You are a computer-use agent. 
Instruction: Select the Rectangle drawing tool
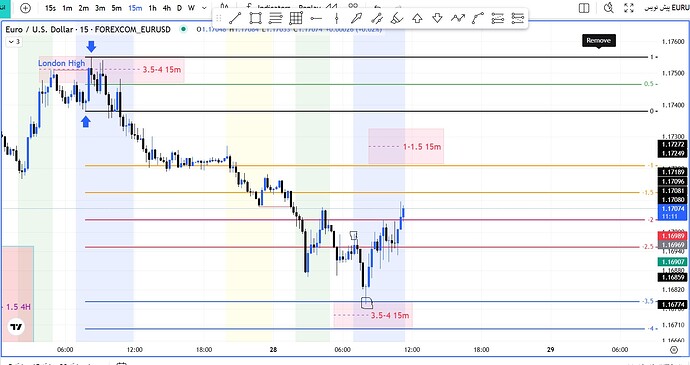(x=255, y=18)
